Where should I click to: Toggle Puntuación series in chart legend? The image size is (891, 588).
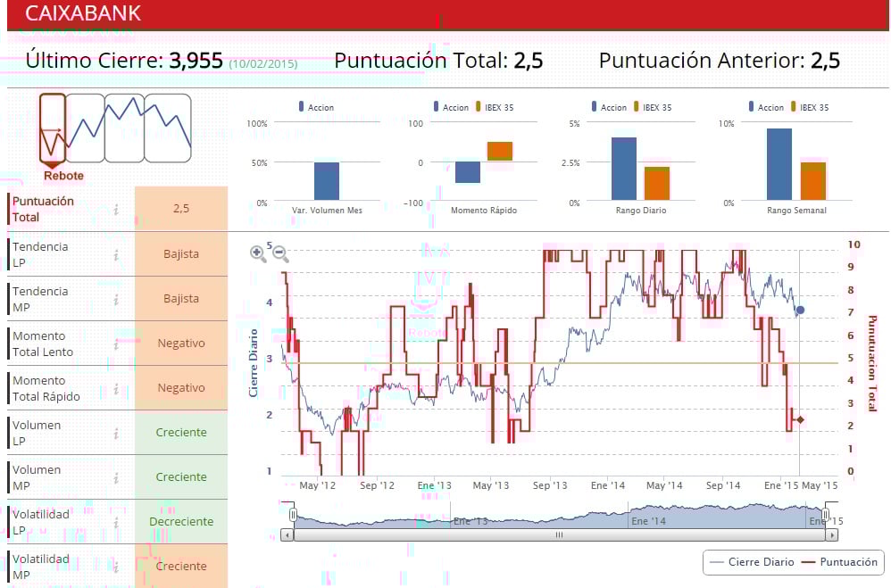839,562
